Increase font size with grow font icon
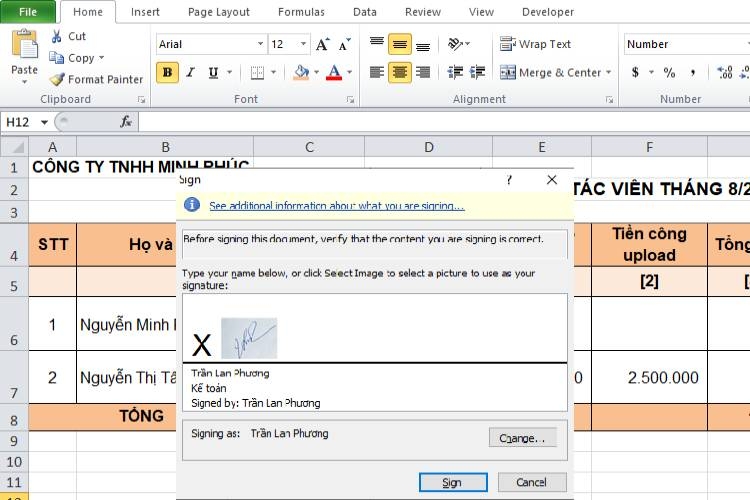Image resolution: width=750 pixels, height=500 pixels. tap(322, 44)
